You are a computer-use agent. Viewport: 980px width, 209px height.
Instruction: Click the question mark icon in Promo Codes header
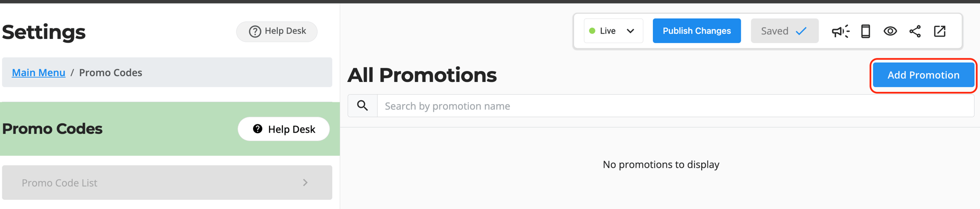[x=258, y=129]
